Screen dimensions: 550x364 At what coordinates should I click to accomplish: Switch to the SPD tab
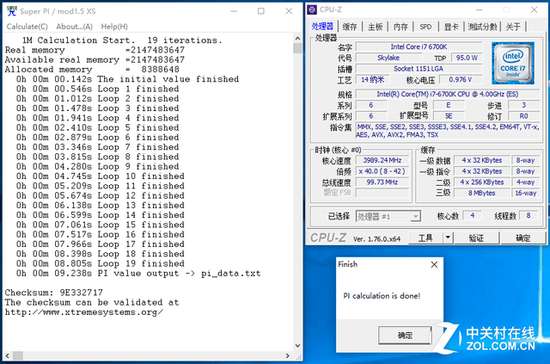click(x=425, y=27)
